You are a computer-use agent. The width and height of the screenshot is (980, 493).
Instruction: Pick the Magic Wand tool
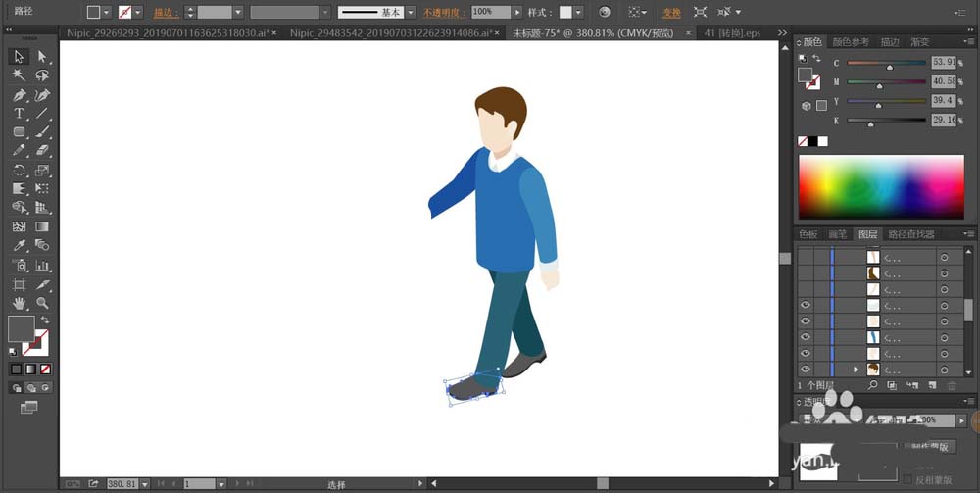point(19,75)
